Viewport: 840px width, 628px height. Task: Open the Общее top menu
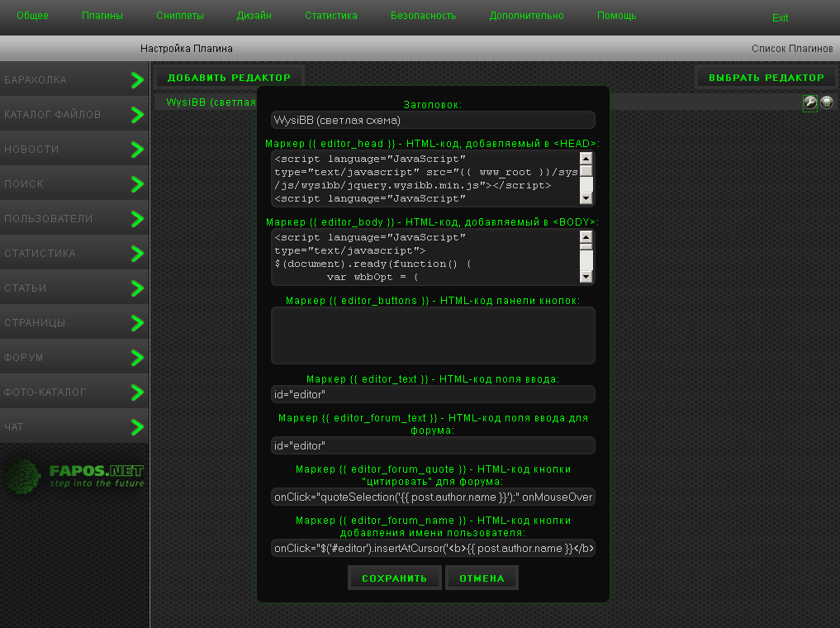click(32, 16)
